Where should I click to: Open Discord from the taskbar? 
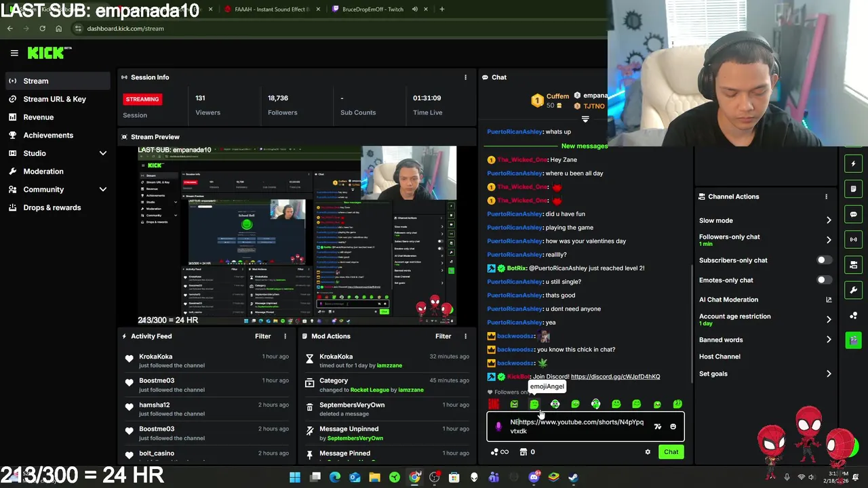534,478
